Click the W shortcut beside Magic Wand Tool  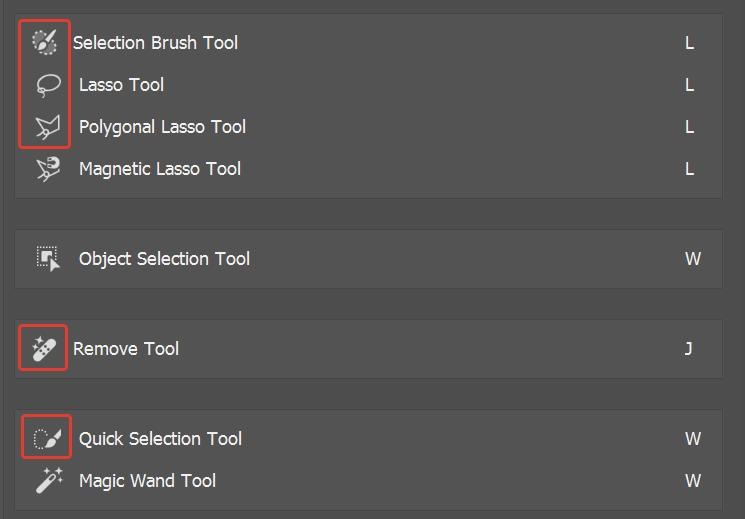pos(692,481)
